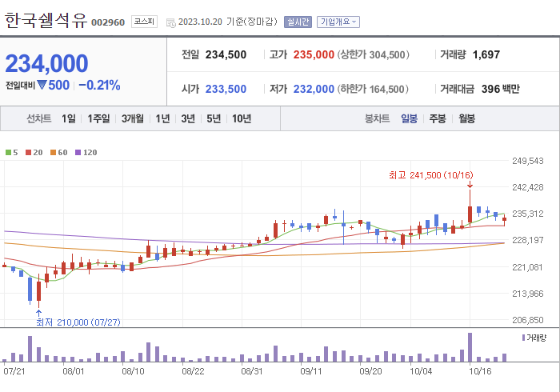Click the current price 234,000

[46, 63]
